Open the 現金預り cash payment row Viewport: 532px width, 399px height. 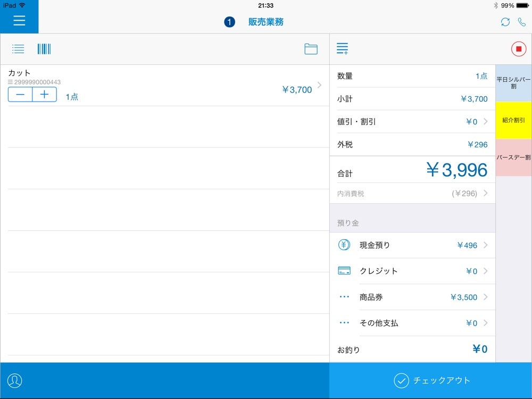[412, 245]
